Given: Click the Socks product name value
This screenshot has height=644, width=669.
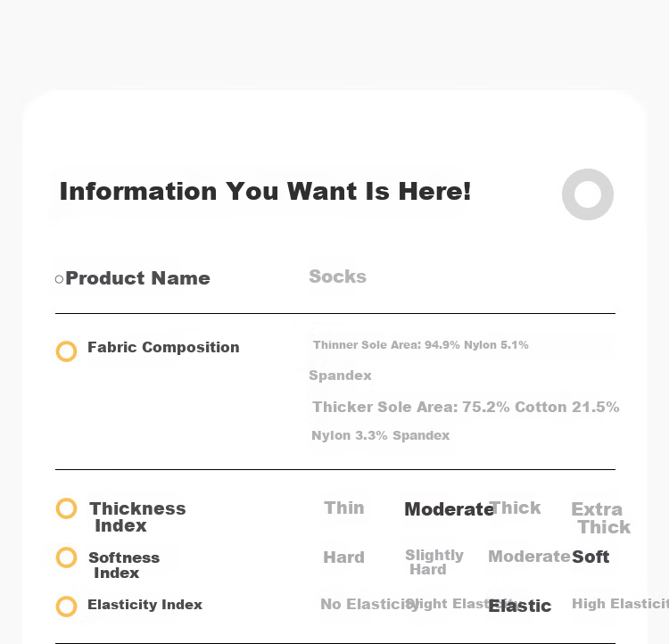Looking at the screenshot, I should pyautogui.click(x=337, y=277).
